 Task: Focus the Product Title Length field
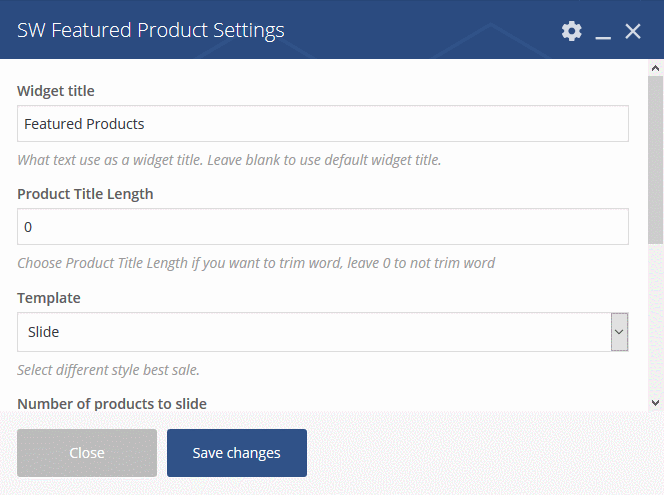[x=323, y=227]
